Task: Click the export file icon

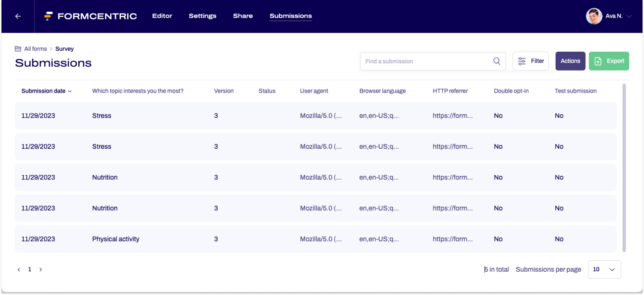Action: coord(598,61)
